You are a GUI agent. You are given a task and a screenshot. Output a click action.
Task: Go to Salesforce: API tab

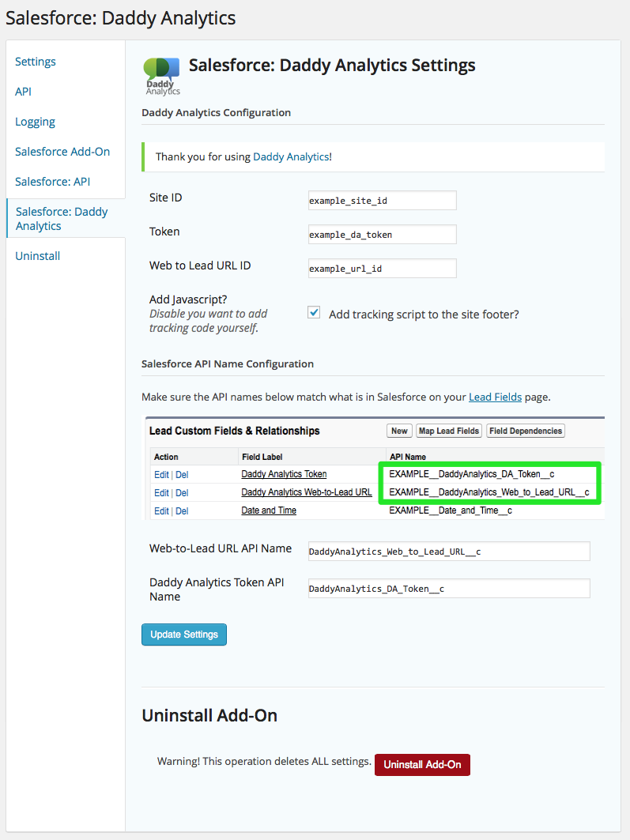[53, 182]
